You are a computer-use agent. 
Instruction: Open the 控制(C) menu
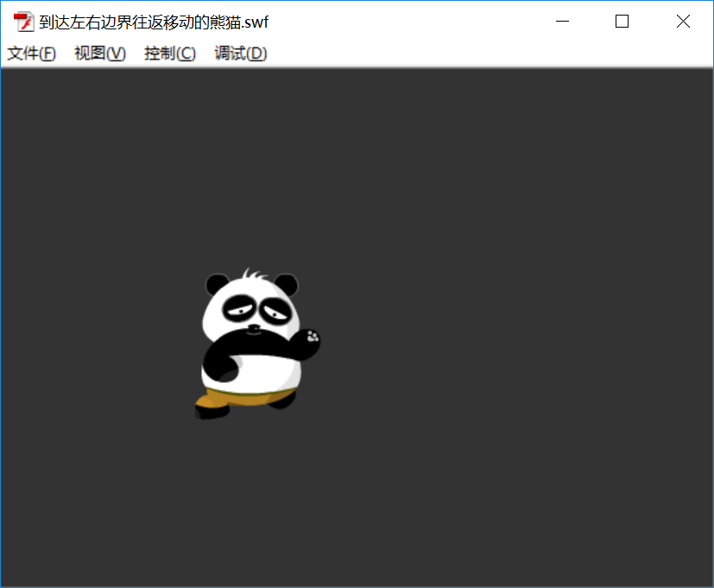[169, 53]
